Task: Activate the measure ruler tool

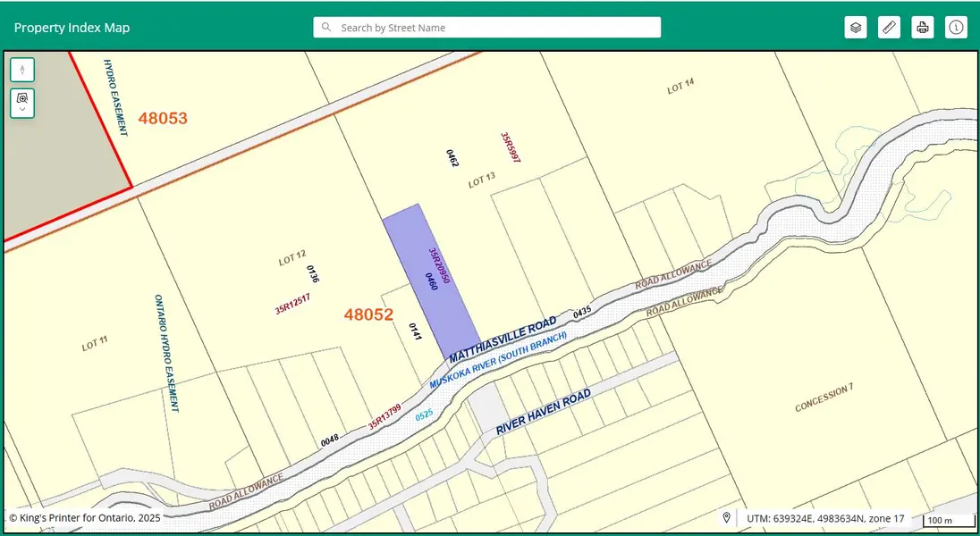Action: click(889, 28)
